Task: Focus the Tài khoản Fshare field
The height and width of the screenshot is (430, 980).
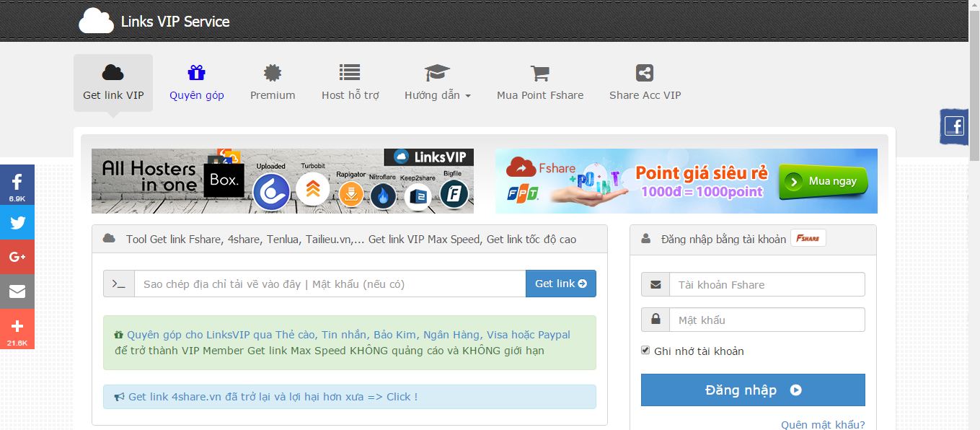Action: pyautogui.click(x=767, y=284)
